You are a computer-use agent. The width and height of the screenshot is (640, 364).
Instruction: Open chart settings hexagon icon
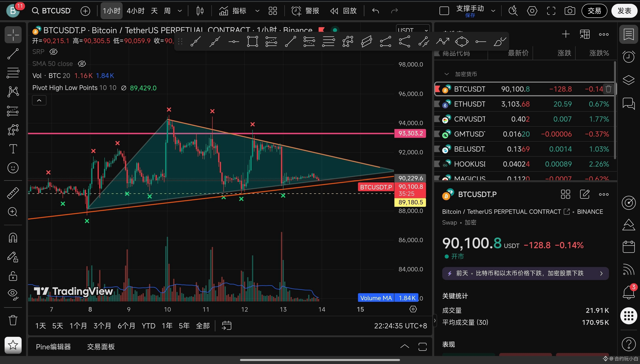coord(532,11)
